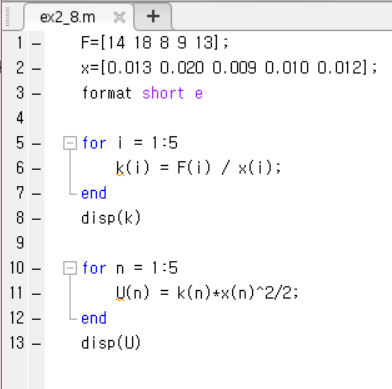Set breakpoint at line 7 dash
Image resolution: width=392 pixels, height=389 pixels.
(x=37, y=194)
